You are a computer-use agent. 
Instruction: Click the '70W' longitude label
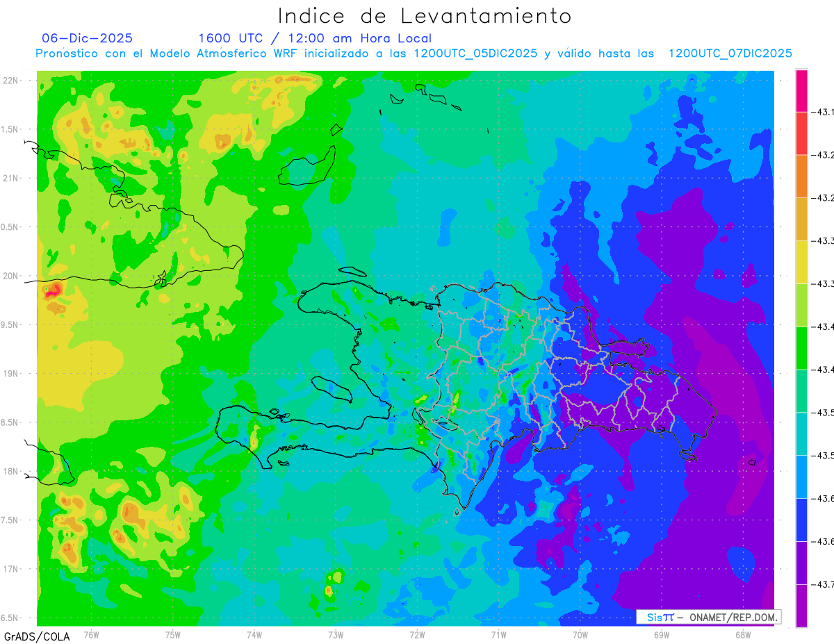click(580, 635)
